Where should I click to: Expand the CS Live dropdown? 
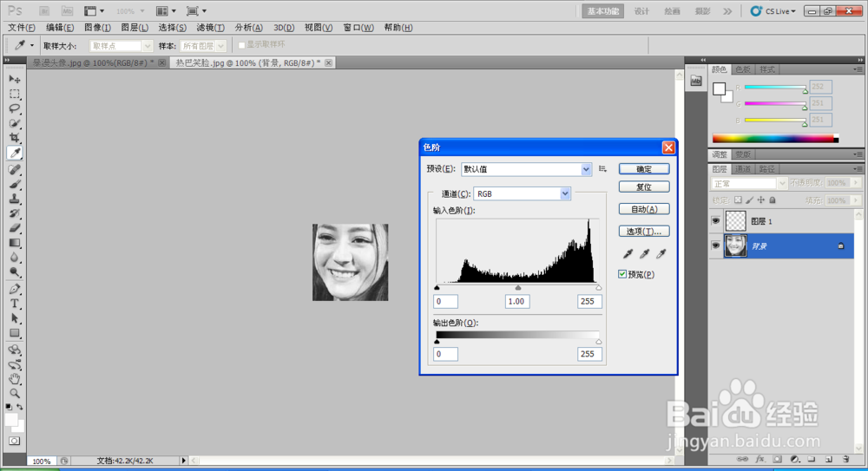[773, 11]
